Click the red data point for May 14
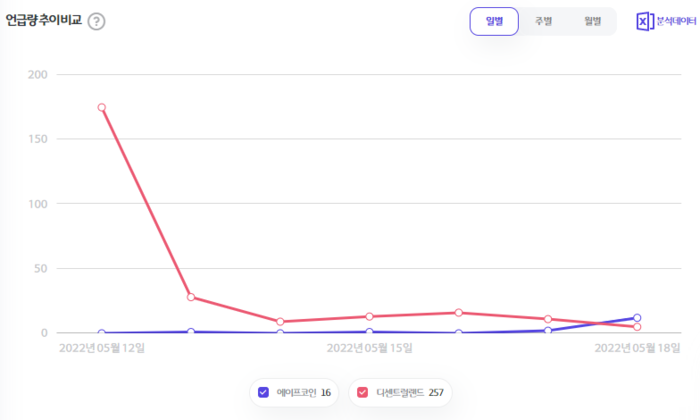Image resolution: width=700 pixels, height=420 pixels. pyautogui.click(x=280, y=322)
